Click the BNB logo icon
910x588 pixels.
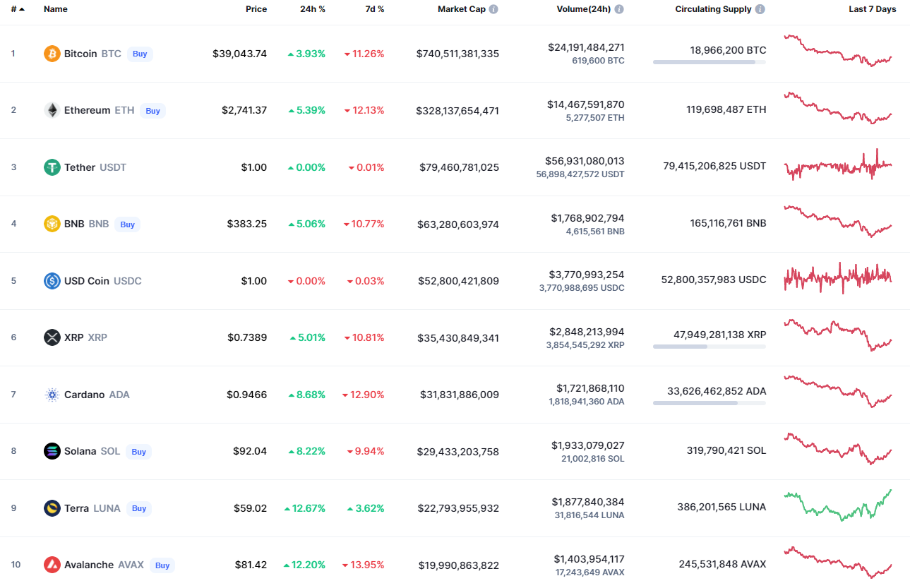click(52, 224)
